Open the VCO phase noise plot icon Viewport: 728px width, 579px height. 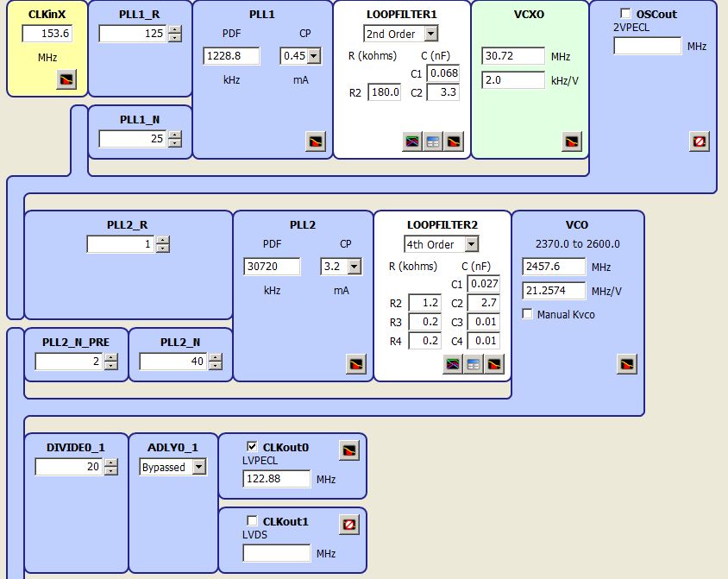click(x=627, y=364)
